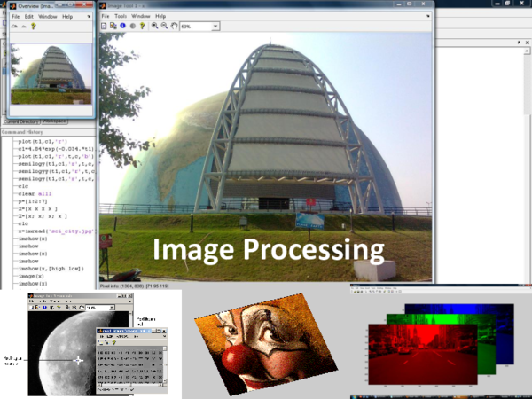Screen dimensions: 532x399
Task: Select Zoom Out magnifier in Image Tool toolbar
Action: (165, 26)
